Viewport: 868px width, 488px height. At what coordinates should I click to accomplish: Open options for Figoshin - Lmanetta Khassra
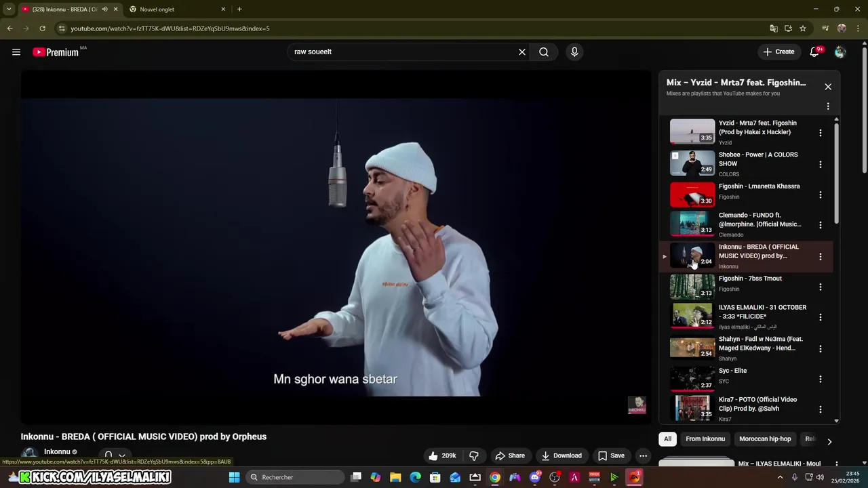[821, 195]
